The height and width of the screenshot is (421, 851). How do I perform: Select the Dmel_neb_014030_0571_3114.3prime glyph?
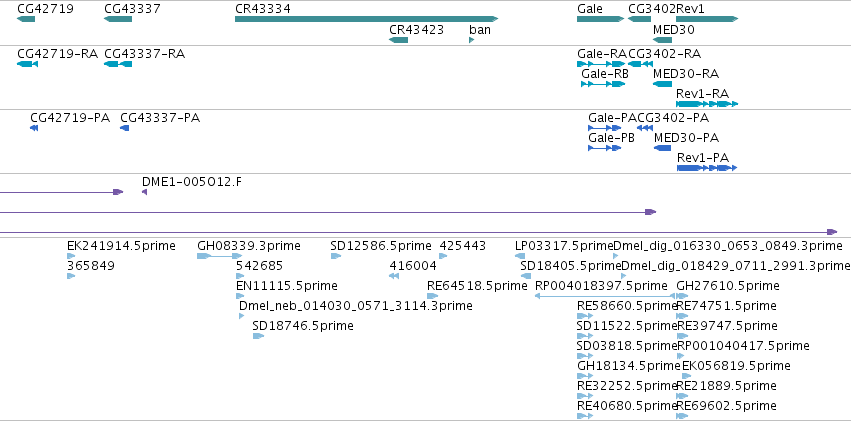(242, 316)
